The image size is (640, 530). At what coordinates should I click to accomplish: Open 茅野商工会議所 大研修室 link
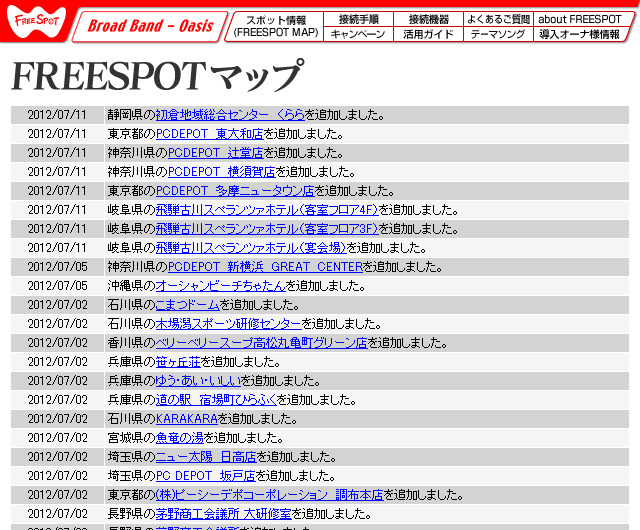point(224,514)
